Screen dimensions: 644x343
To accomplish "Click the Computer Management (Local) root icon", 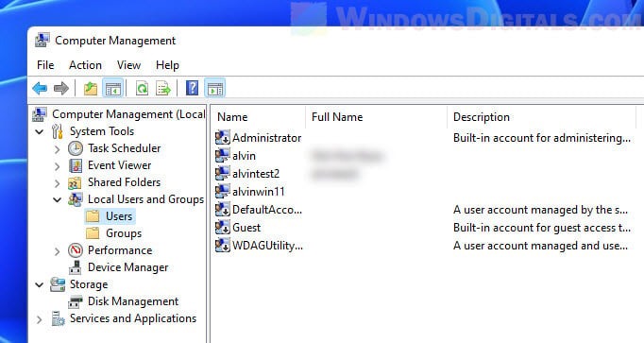I will [x=40, y=114].
